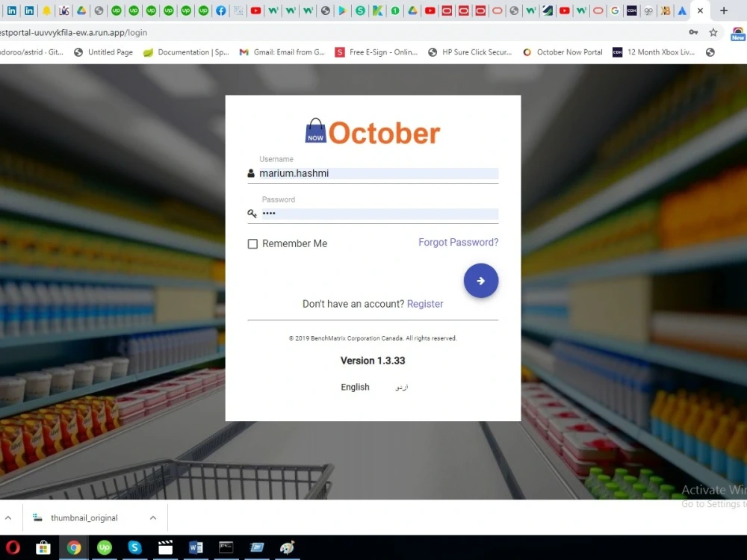Switch to the Facebook tab
The height and width of the screenshot is (560, 747).
coord(220,10)
